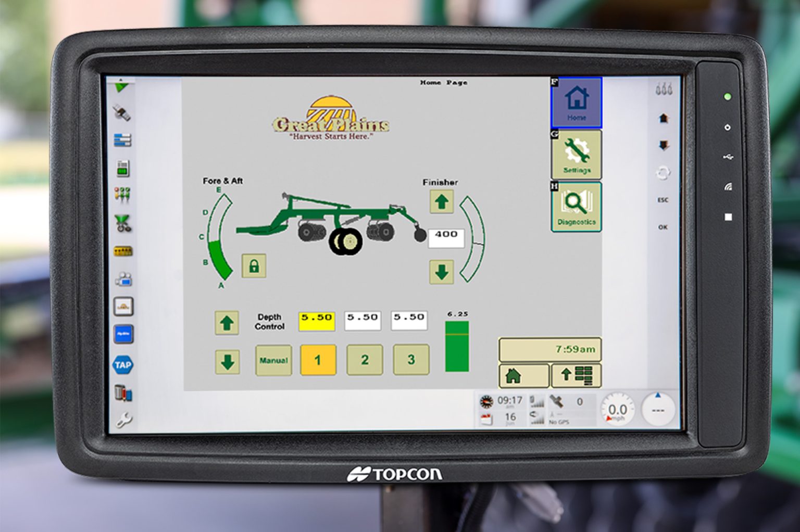The width and height of the screenshot is (800, 532).
Task: Activate depth preset 3
Action: coord(410,359)
